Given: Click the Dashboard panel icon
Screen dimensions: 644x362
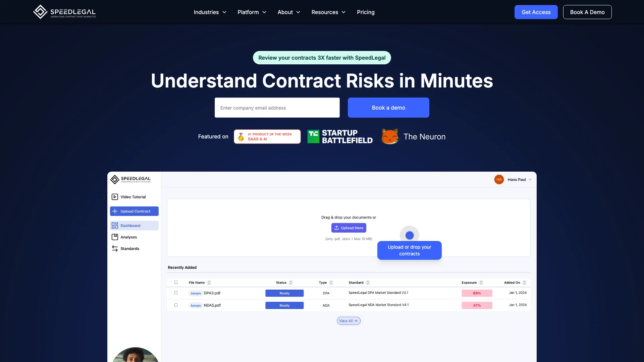Looking at the screenshot, I should coord(115,226).
